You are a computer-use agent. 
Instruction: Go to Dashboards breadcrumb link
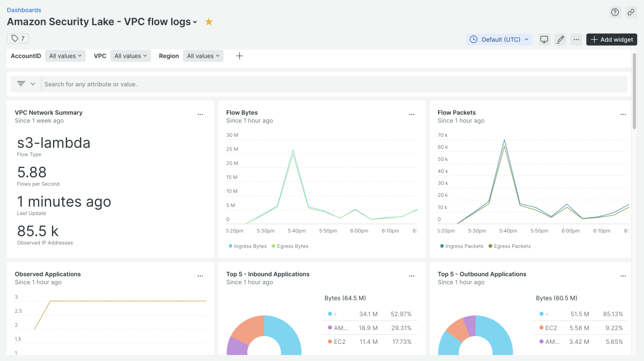24,10
